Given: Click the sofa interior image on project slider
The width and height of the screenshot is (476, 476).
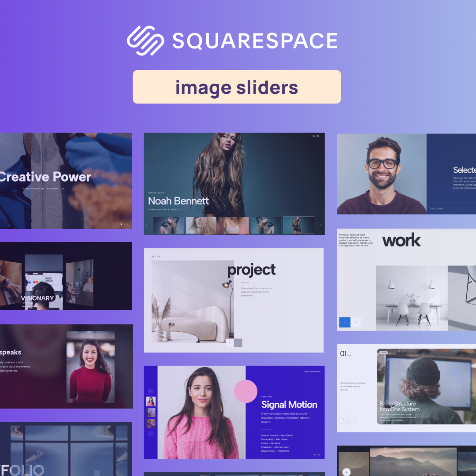Looking at the screenshot, I should [x=193, y=301].
